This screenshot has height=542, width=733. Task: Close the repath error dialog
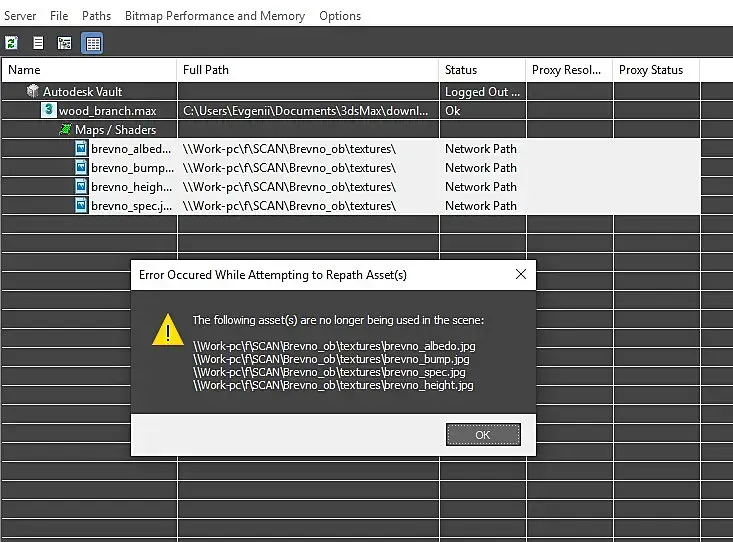coord(520,274)
